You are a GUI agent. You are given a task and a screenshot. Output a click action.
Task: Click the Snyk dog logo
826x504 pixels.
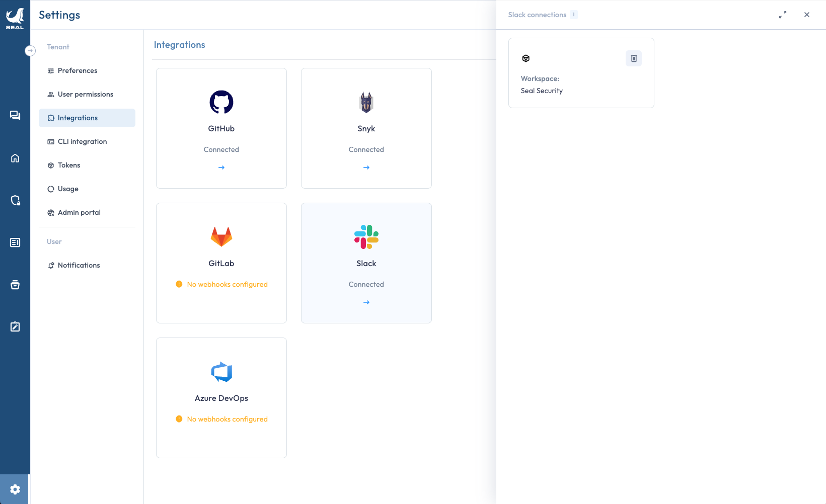[366, 102]
